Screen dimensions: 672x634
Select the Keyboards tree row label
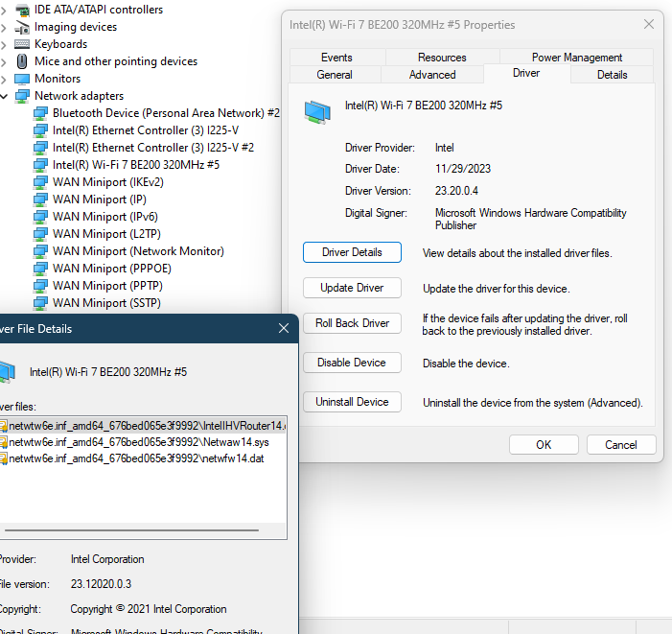coord(60,44)
